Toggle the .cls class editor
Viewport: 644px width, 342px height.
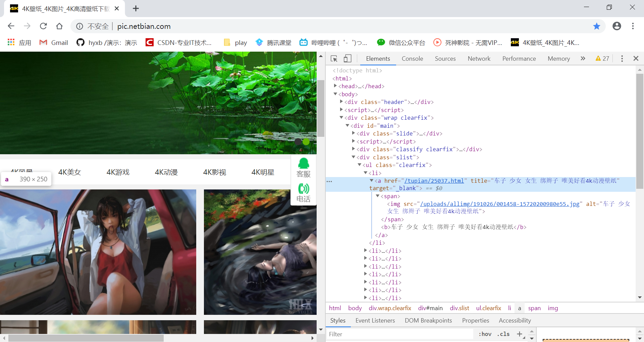(503, 334)
